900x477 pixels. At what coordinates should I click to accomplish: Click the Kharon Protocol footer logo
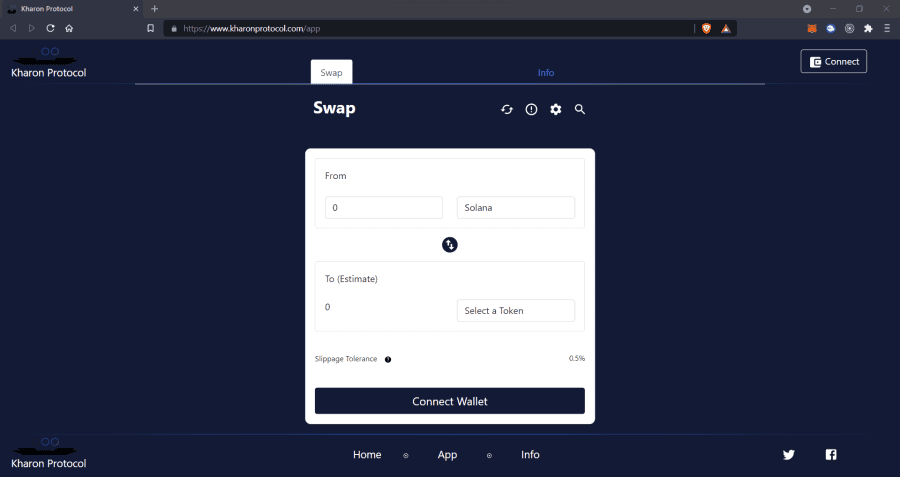pyautogui.click(x=49, y=453)
